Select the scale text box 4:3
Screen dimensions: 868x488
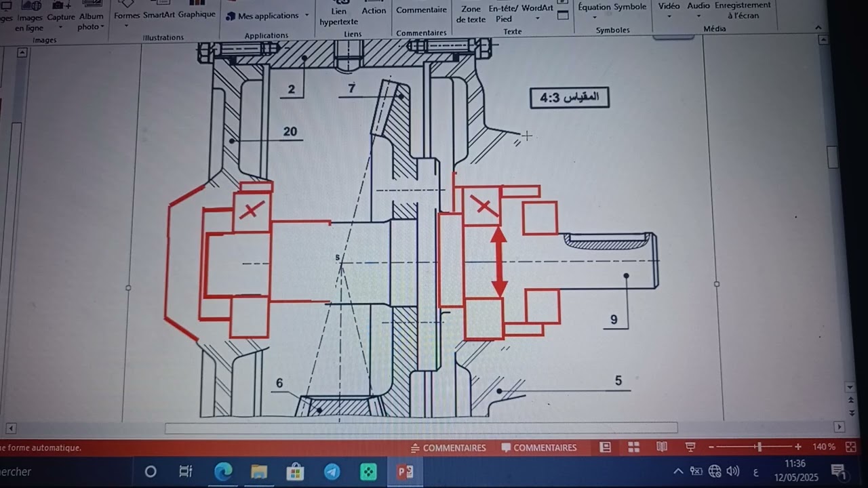point(570,98)
